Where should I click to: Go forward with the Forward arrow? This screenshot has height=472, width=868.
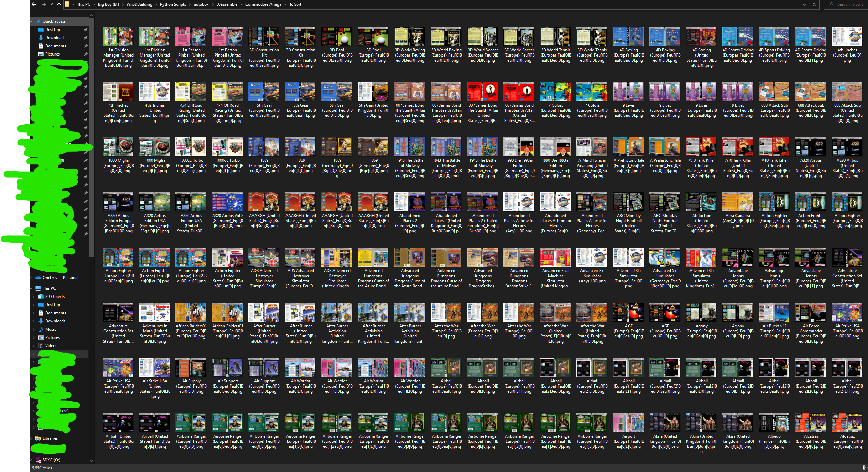[x=44, y=4]
